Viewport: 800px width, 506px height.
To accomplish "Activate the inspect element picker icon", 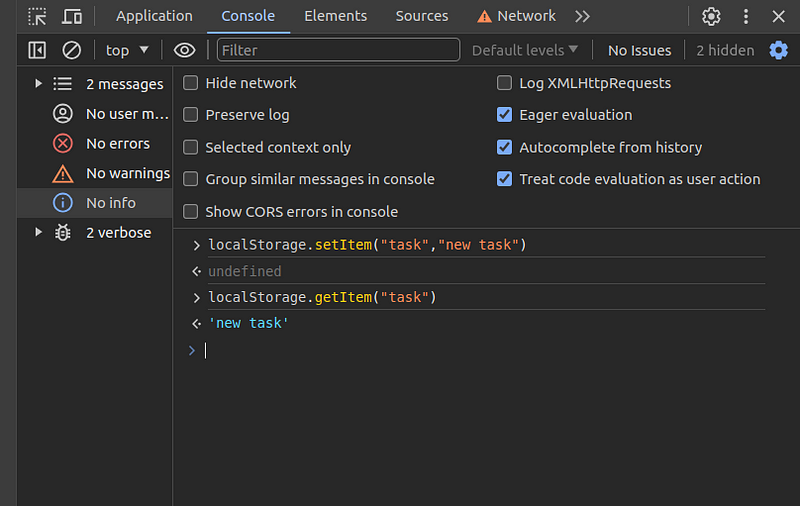I will click(x=37, y=16).
